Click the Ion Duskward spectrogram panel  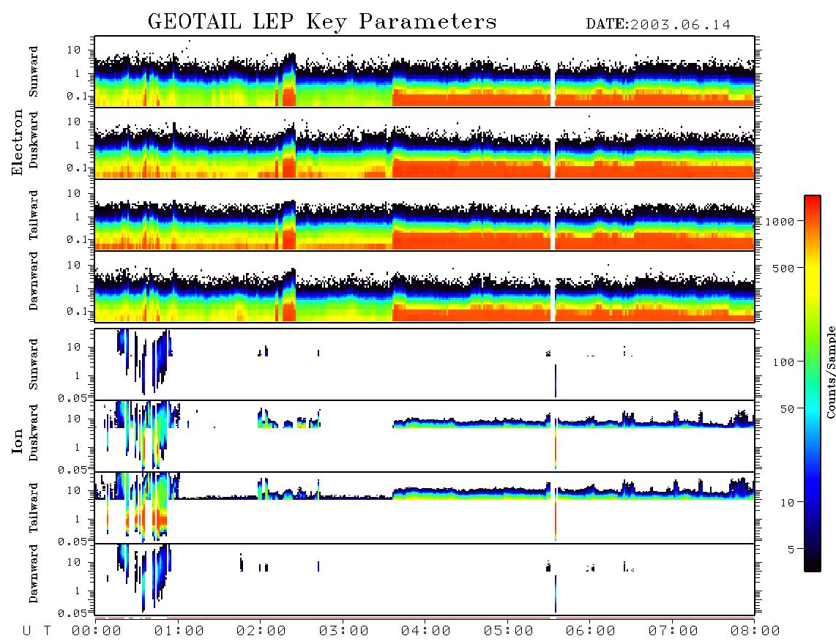[x=425, y=436]
